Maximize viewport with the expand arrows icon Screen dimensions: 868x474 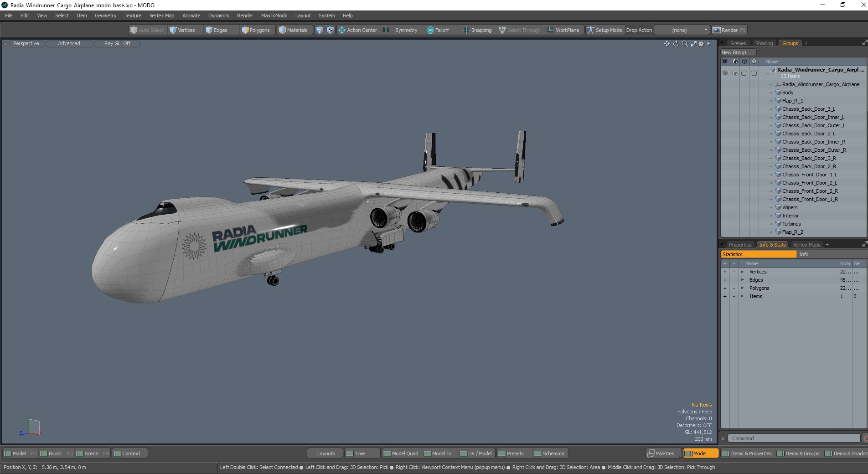[693, 44]
